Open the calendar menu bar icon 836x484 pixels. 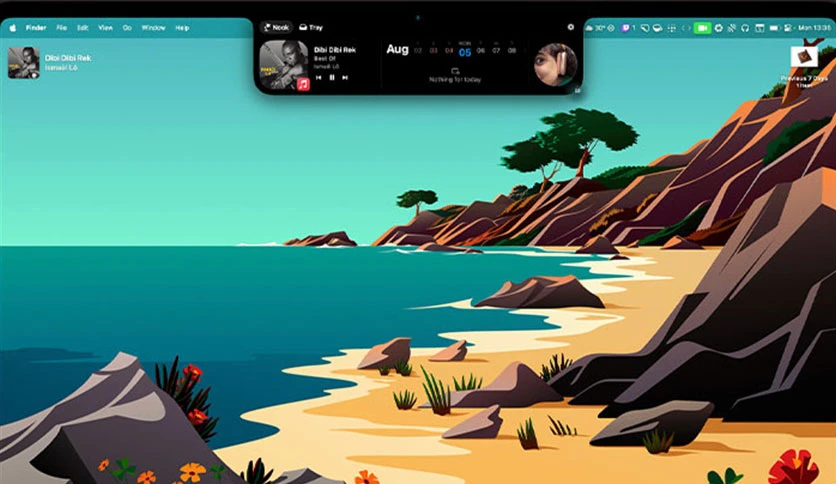(760, 28)
